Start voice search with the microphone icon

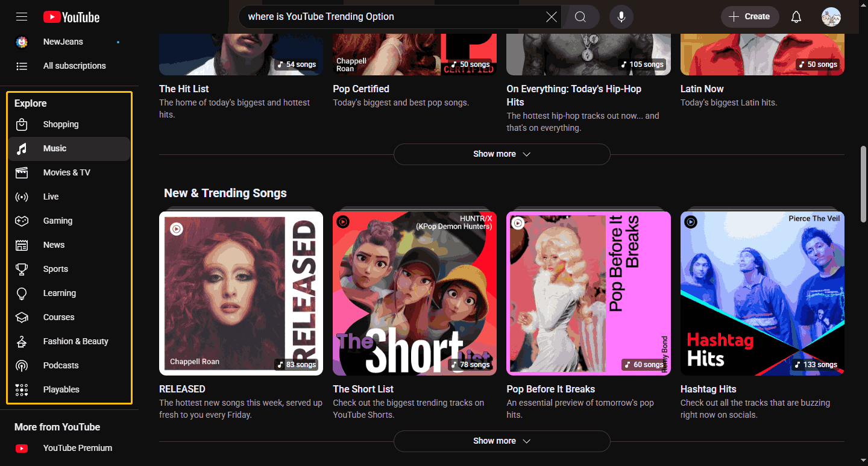(621, 17)
